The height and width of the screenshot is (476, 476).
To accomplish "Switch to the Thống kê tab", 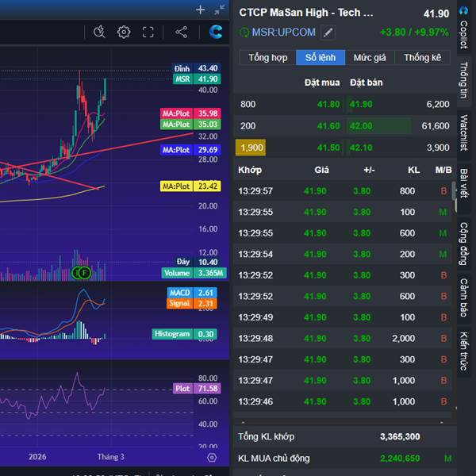I will click(422, 57).
